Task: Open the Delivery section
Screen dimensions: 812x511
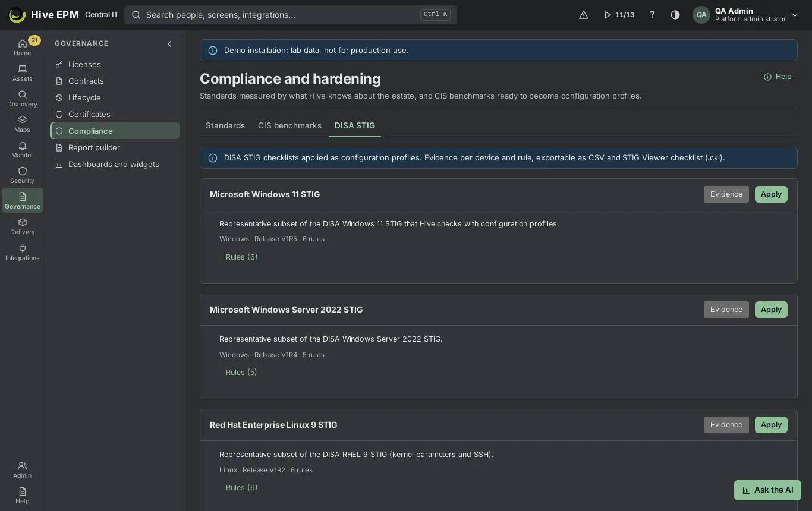Action: coord(22,226)
